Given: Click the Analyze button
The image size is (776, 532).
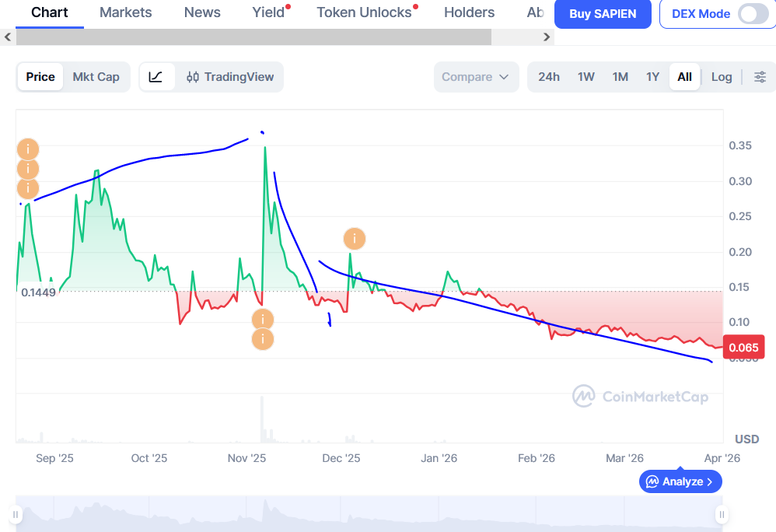Looking at the screenshot, I should point(680,481).
